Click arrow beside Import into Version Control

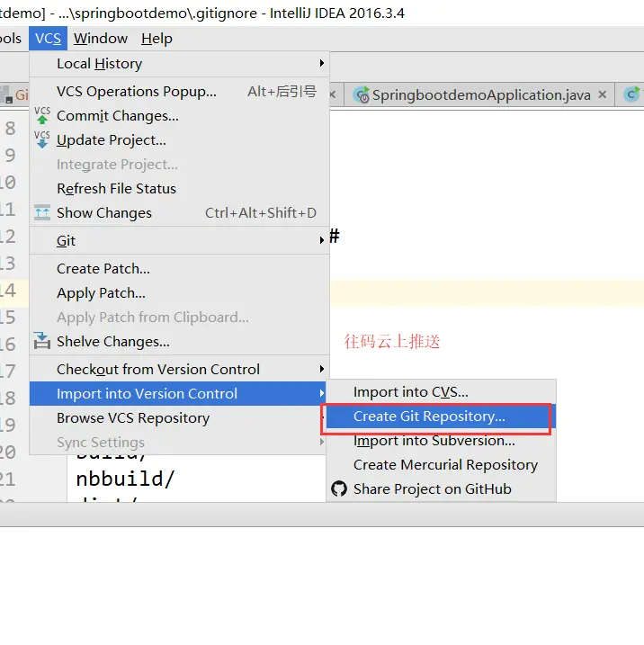pyautogui.click(x=322, y=393)
